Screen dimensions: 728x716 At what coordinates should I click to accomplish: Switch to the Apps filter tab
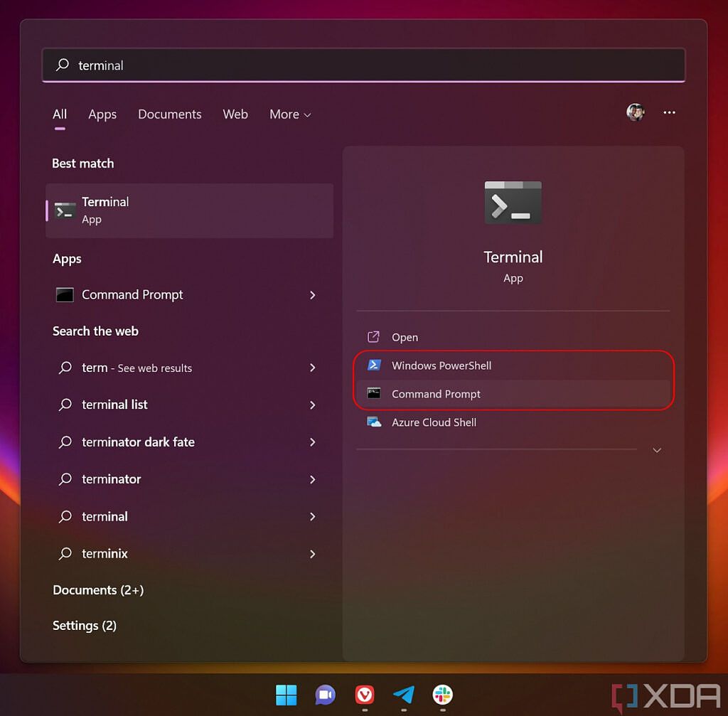[102, 114]
